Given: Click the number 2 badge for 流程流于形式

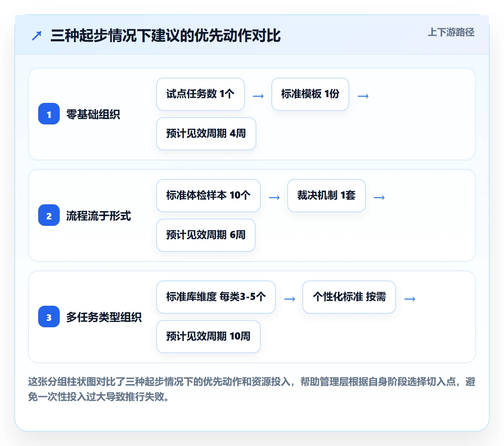Looking at the screenshot, I should (x=49, y=215).
